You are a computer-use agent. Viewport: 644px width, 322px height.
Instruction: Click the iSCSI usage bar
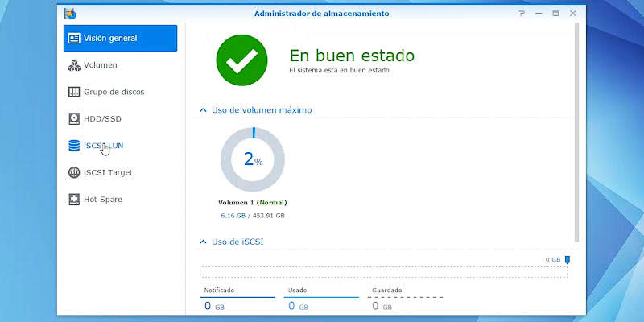384,272
